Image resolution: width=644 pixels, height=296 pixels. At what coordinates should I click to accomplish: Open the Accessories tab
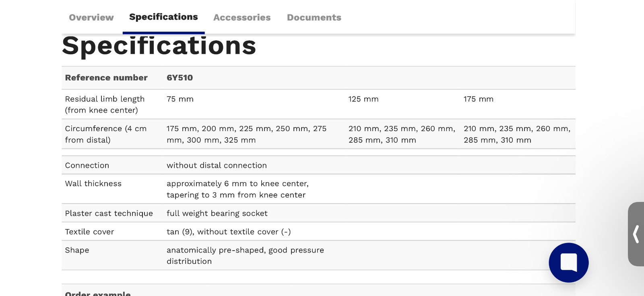[x=242, y=17]
